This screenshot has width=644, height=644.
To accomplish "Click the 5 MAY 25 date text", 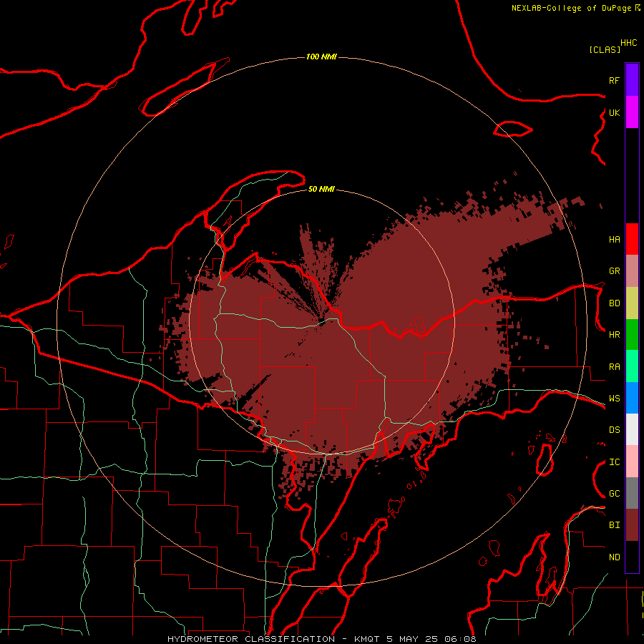I will click(413, 639).
